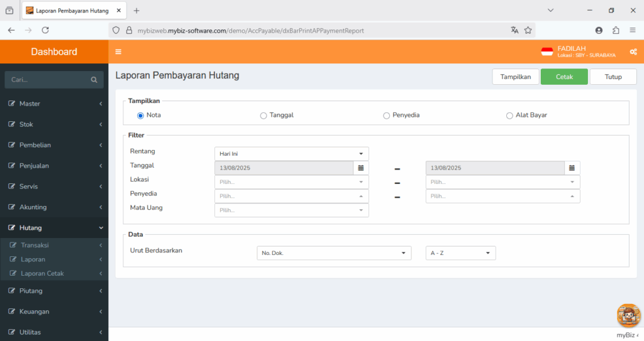Expand the Master sidebar menu
The height and width of the screenshot is (341, 644).
pos(54,104)
